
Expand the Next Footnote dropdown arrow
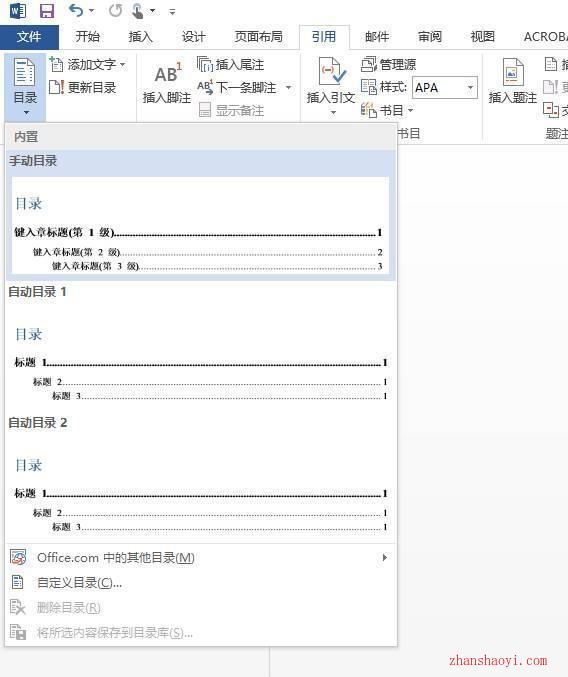pyautogui.click(x=288, y=88)
